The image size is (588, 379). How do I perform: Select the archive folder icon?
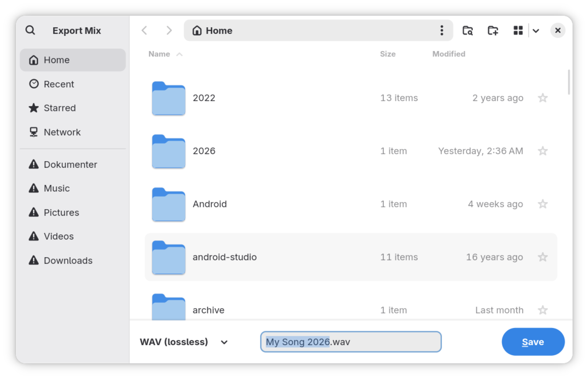(168, 307)
